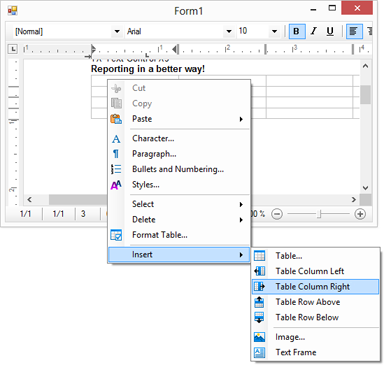Toggle Italic formatting
Screen dimensions: 384x365
(313, 31)
